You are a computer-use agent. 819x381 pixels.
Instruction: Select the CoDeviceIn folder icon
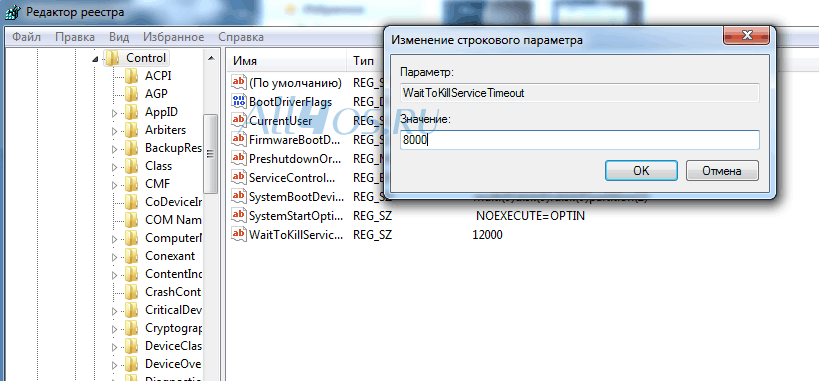click(131, 202)
